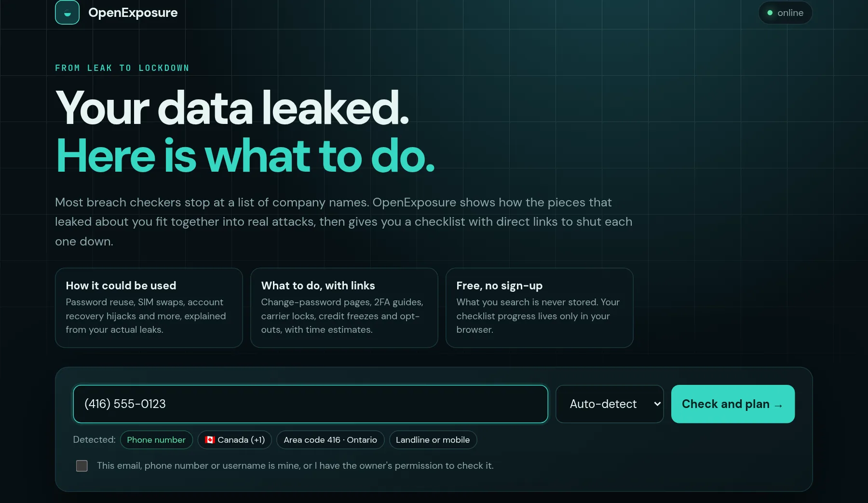Screen dimensions: 868x503
Task: Focus the phone number search field
Action: [311, 404]
